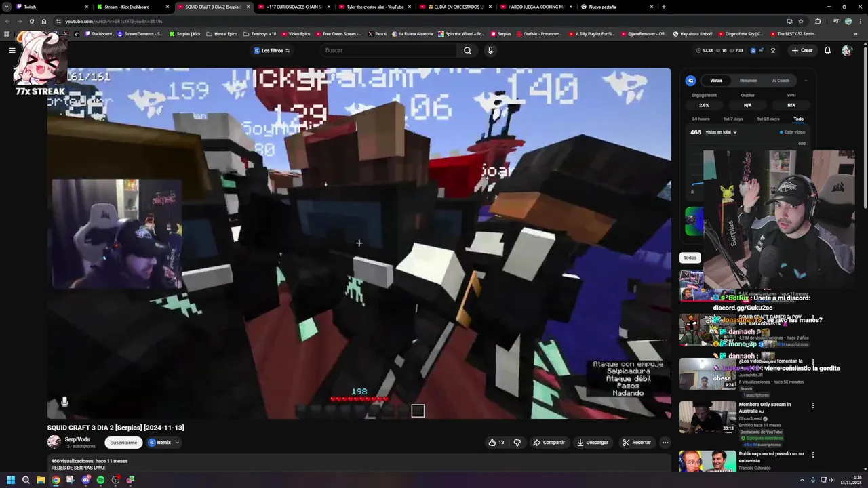Open more actions ellipsis under video
Viewport: 868px width, 488px height.
pyautogui.click(x=665, y=443)
